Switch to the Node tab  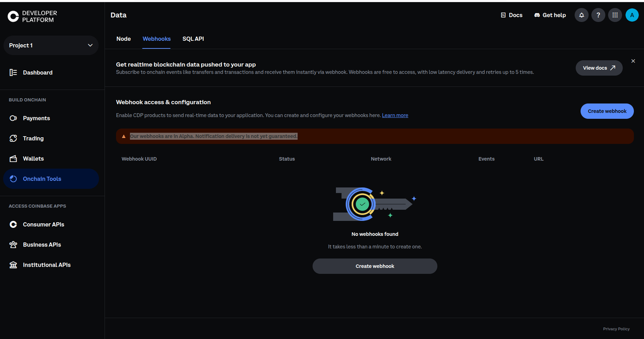pos(123,39)
